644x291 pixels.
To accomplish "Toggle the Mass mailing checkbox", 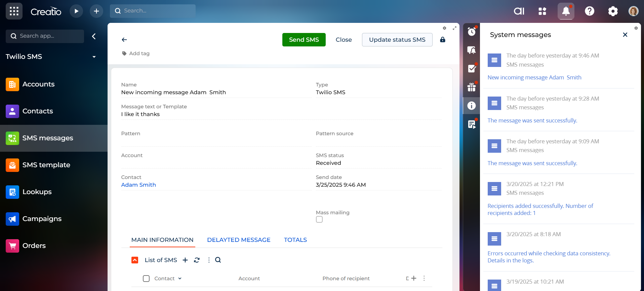I will pyautogui.click(x=319, y=219).
